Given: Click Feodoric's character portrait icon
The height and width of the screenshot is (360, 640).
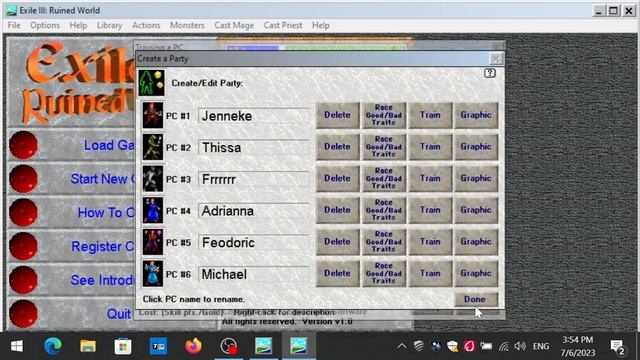Looking at the screenshot, I should [x=153, y=242].
